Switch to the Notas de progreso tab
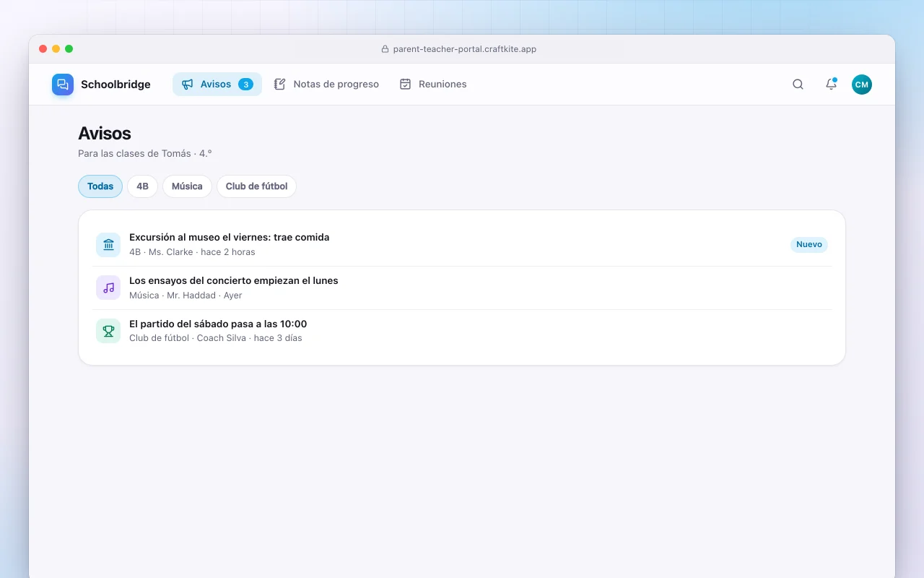 coord(326,85)
